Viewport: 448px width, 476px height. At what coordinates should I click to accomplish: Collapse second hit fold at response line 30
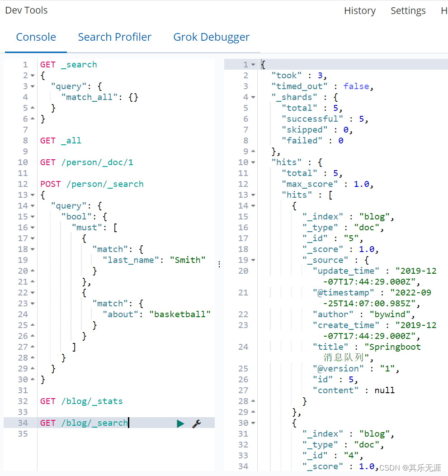point(253,423)
